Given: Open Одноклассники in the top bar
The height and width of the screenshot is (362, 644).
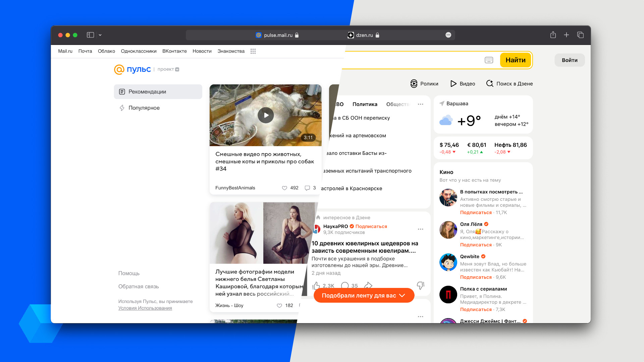Looking at the screenshot, I should click(x=139, y=51).
